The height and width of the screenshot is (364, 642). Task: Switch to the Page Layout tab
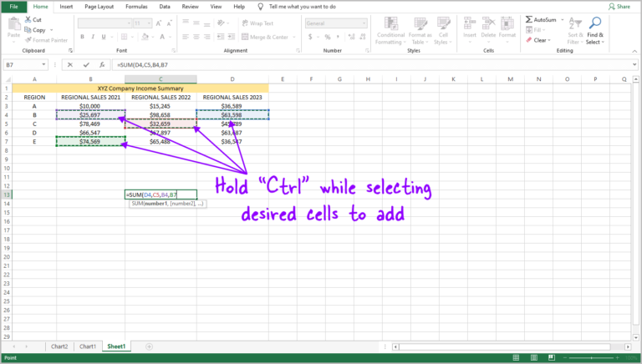[x=99, y=7]
